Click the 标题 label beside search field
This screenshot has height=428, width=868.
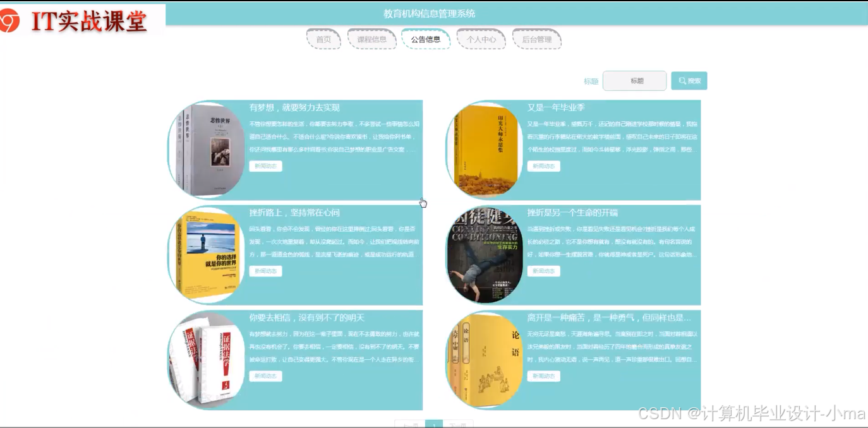(591, 81)
